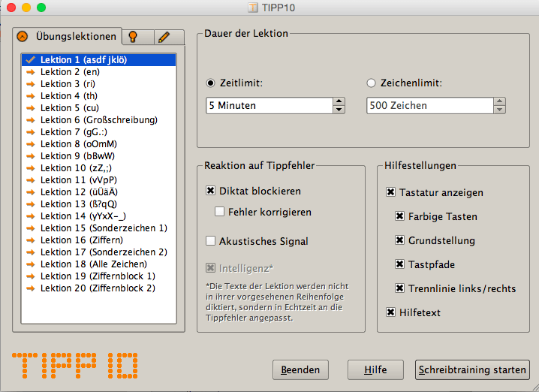Toggle Trennlinie links/rechts checkbox
Viewport: 539px width, 392px height.
click(x=400, y=288)
